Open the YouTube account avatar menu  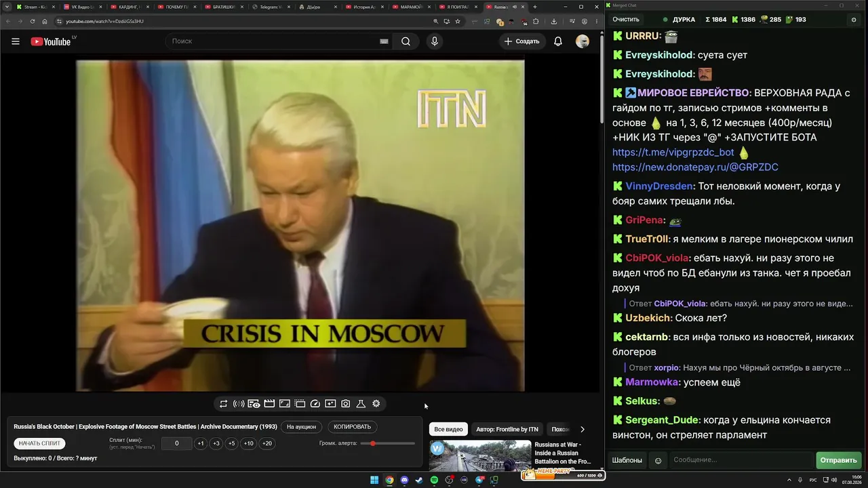coord(583,41)
